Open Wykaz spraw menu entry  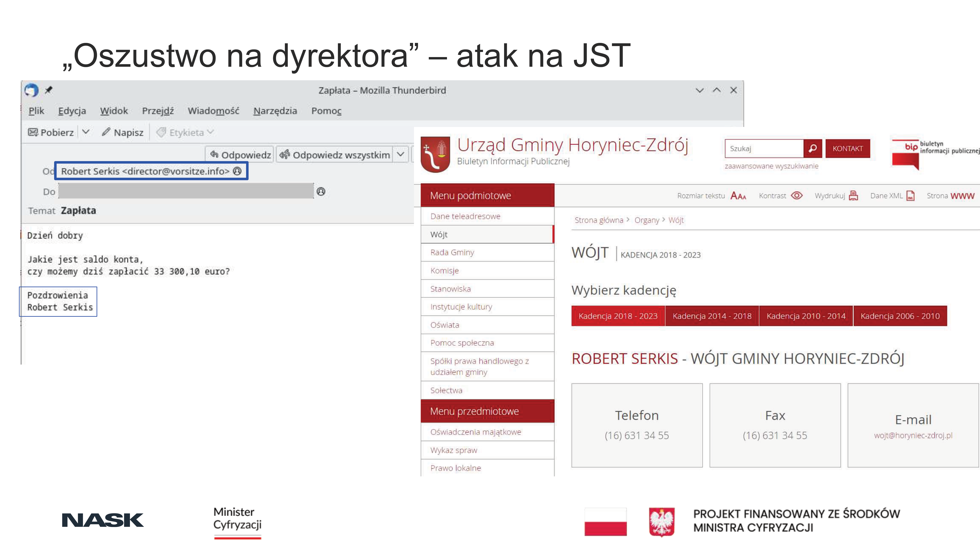tap(487, 450)
